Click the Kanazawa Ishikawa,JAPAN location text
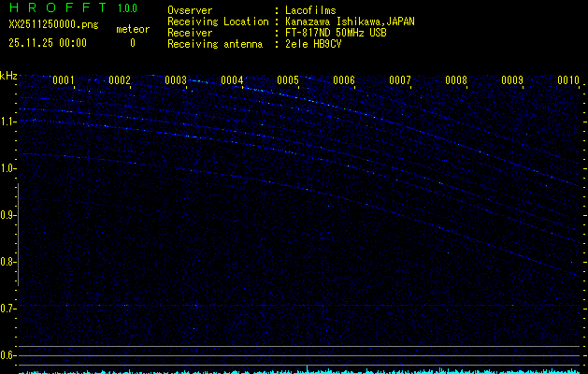Screen dimensions: 588x374 pyautogui.click(x=351, y=22)
